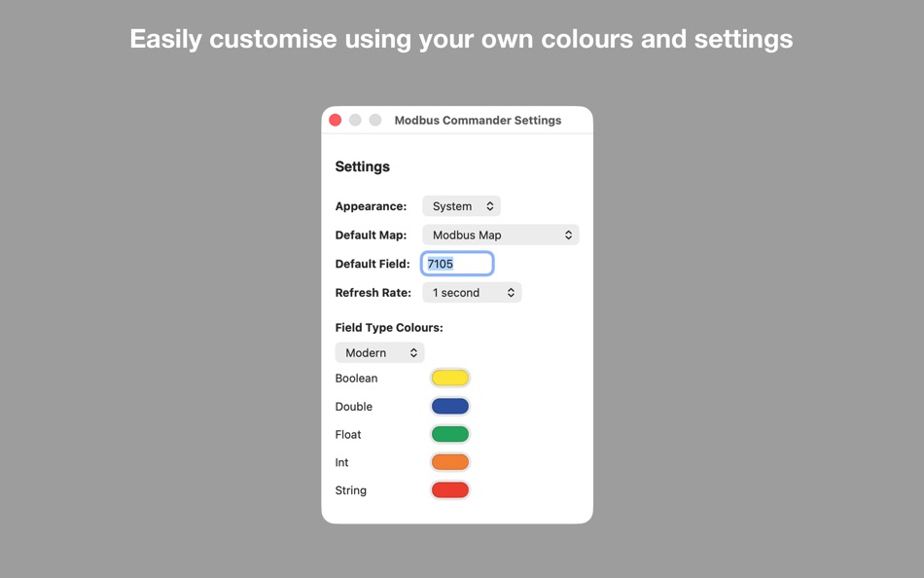Open the Appearance dropdown showing System
924x578 pixels.
[461, 205]
